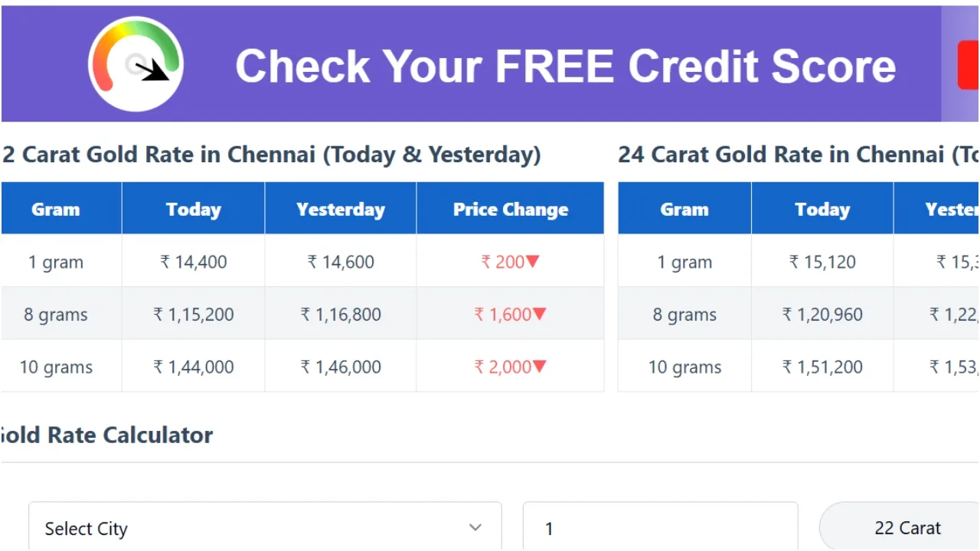Screen dimensions: 980x551
Task: Click the red button at the banner edge
Action: pos(969,66)
